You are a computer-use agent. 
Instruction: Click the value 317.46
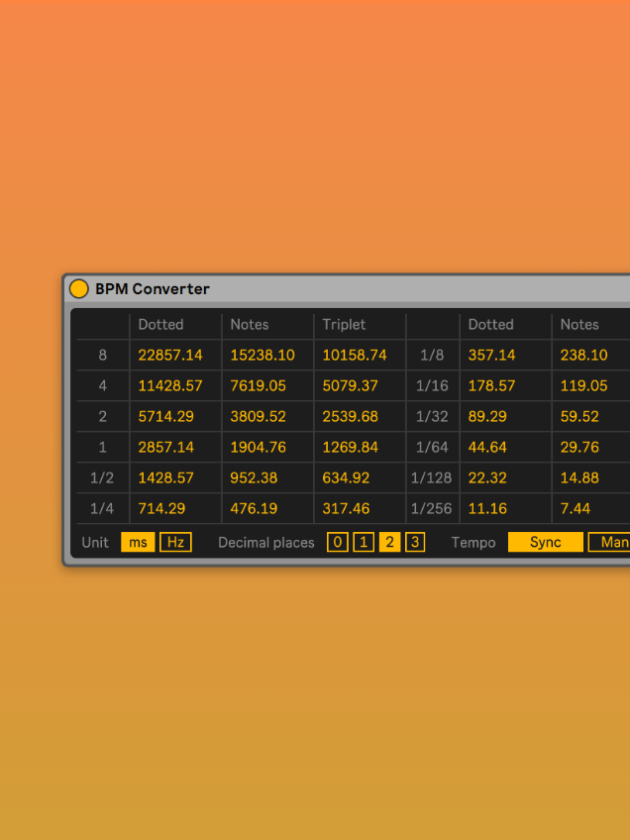coord(346,508)
